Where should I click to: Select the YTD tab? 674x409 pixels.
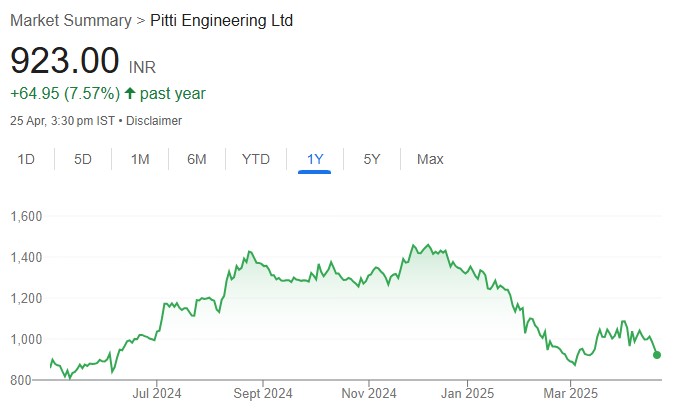(256, 159)
